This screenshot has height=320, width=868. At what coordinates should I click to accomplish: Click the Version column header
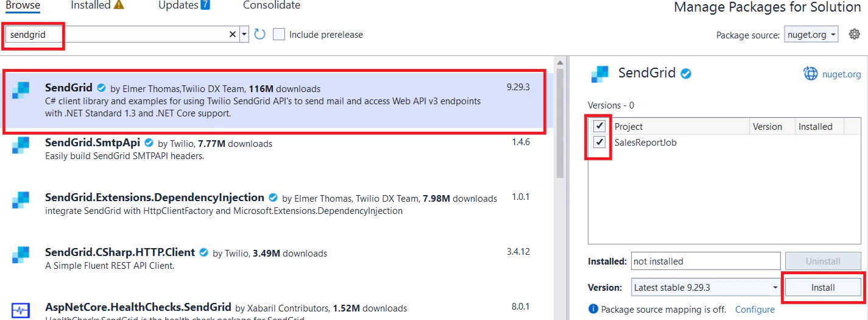[x=767, y=126]
